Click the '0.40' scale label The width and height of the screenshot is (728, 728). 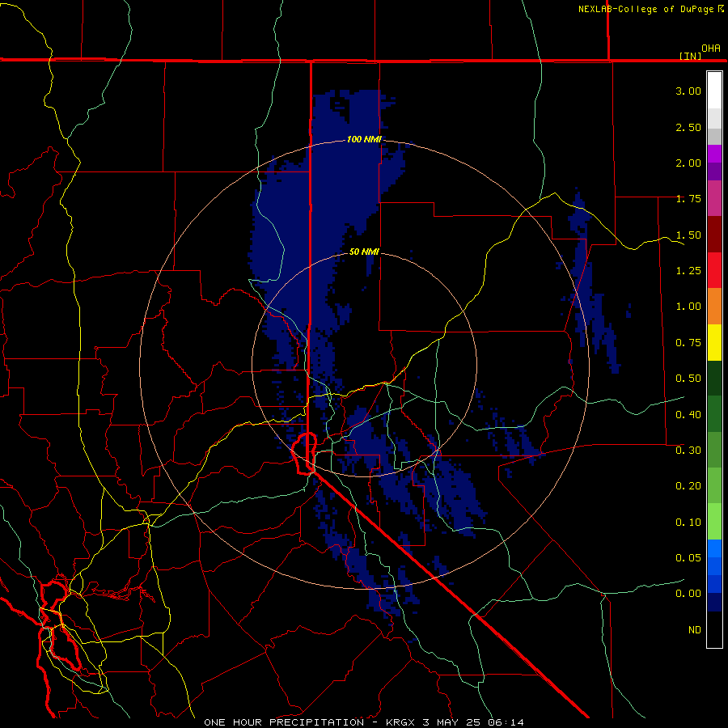688,415
